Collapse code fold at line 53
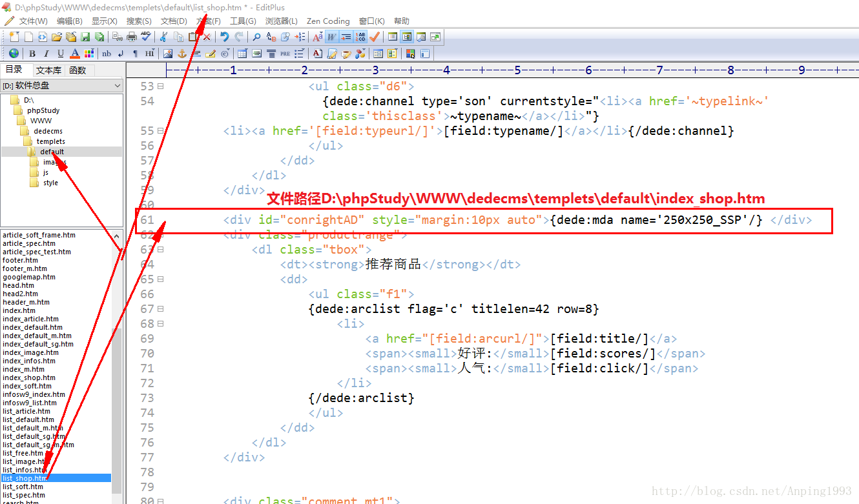Viewport: 859px width, 504px height. (x=161, y=86)
